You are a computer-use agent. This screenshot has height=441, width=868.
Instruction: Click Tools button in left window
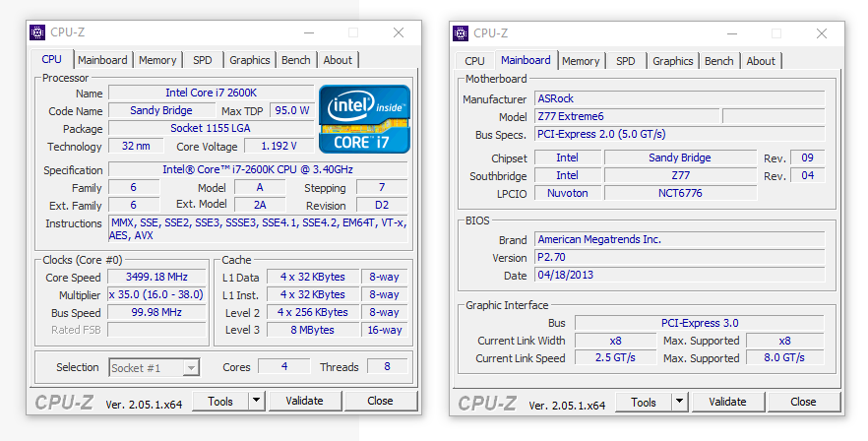tap(220, 401)
